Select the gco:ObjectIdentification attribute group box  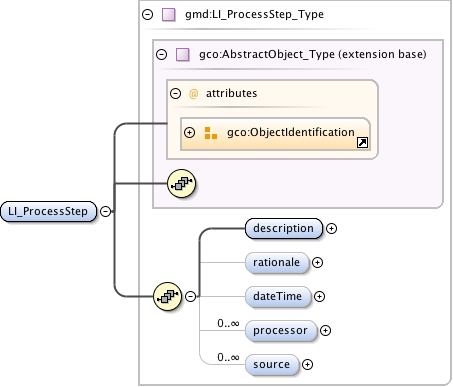275,134
